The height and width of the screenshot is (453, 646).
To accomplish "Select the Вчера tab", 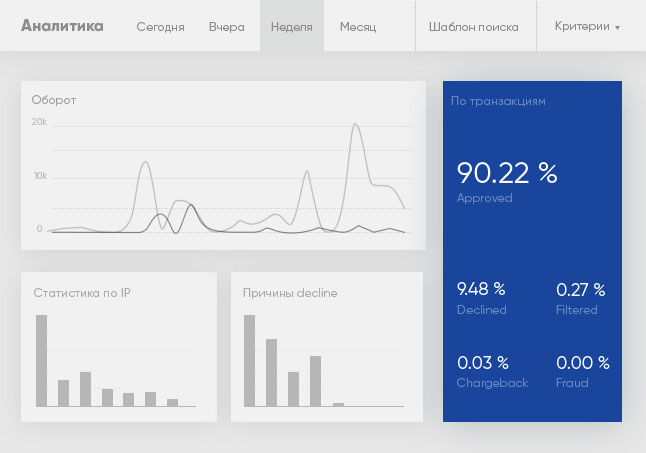I will point(227,27).
